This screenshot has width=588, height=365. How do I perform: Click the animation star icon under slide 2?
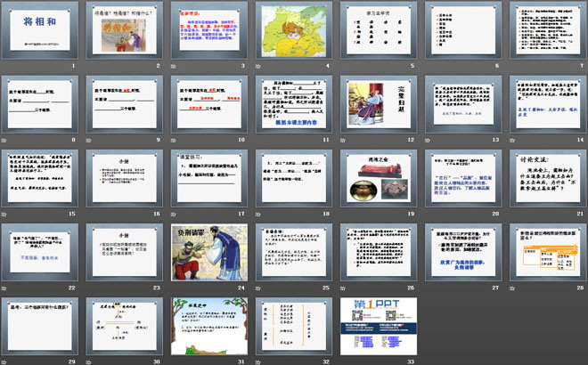89,66
